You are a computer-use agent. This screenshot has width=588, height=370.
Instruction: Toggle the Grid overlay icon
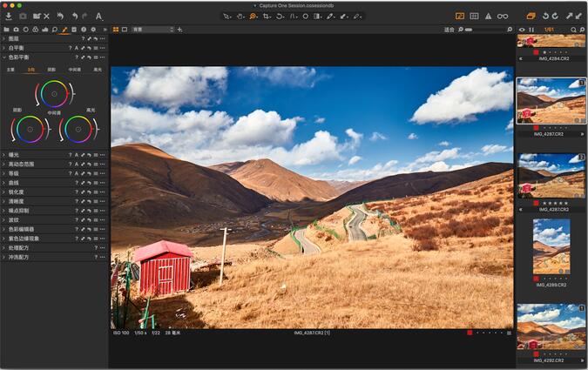click(x=474, y=17)
